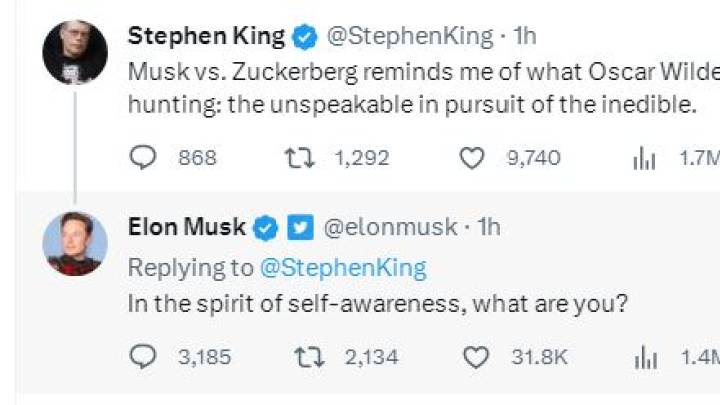Click the Elon Musk display name
The width and height of the screenshot is (720, 405).
pyautogui.click(x=187, y=227)
